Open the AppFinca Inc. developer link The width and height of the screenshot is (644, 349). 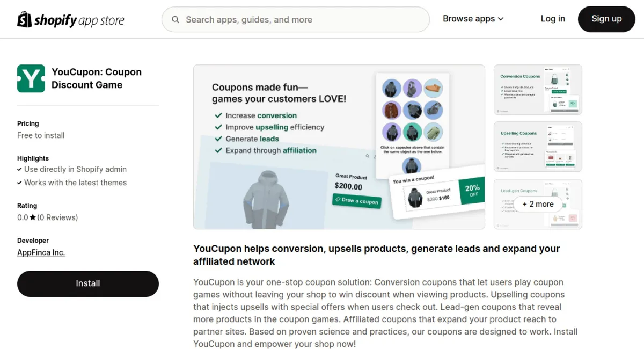(41, 252)
